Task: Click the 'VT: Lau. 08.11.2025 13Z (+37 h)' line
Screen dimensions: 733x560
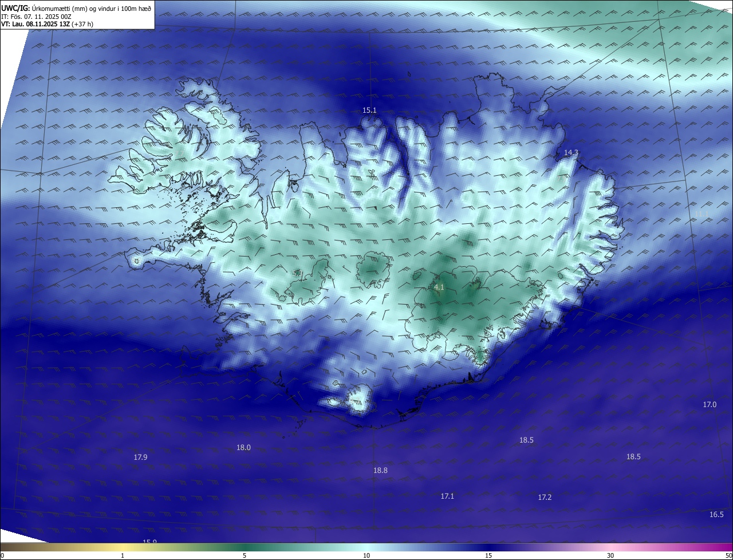Action: click(47, 24)
